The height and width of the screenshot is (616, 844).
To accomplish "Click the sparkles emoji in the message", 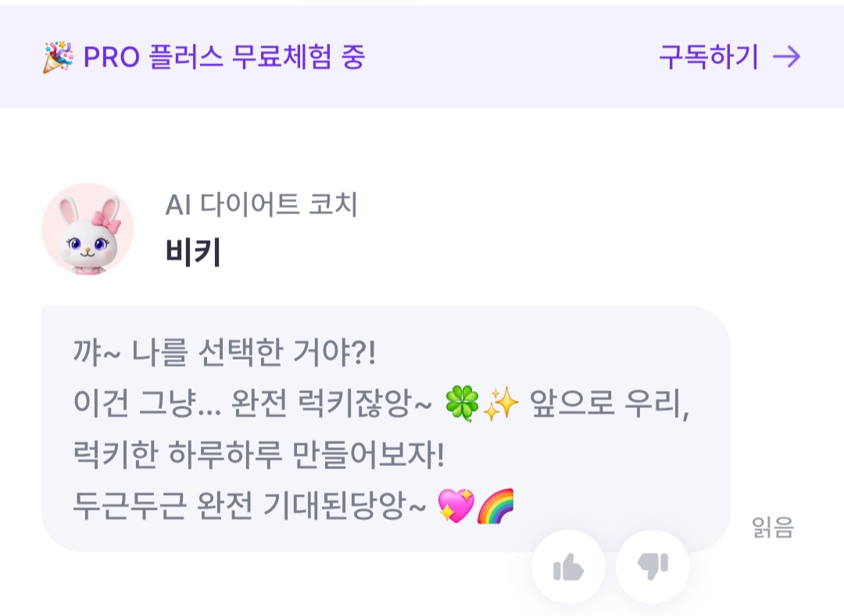I will [501, 405].
